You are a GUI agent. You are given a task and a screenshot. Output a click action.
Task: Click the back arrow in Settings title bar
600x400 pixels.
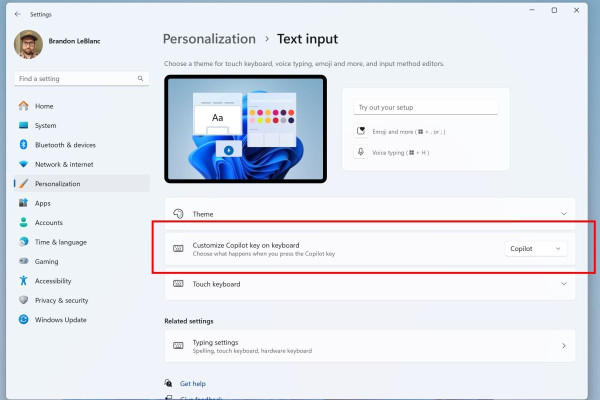coord(18,14)
